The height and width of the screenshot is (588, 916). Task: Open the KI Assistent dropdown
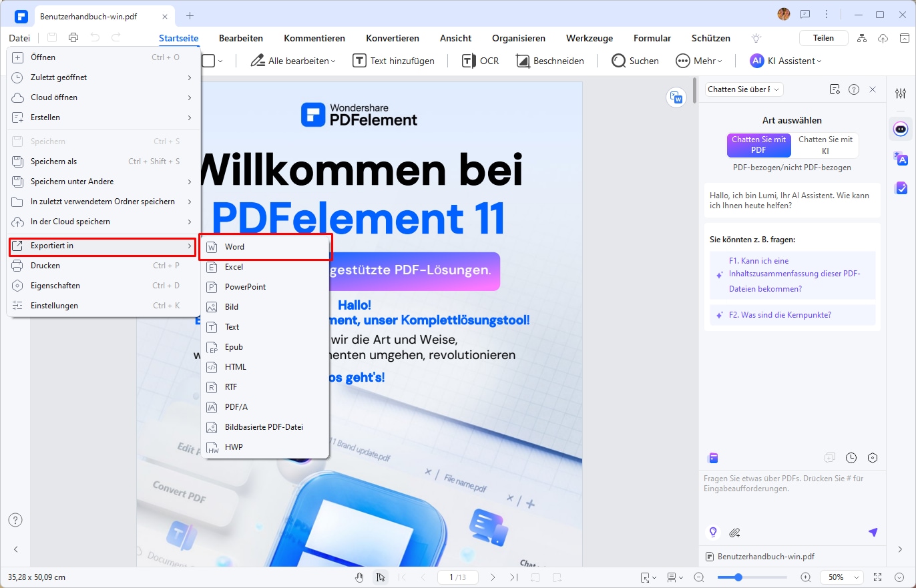(785, 61)
